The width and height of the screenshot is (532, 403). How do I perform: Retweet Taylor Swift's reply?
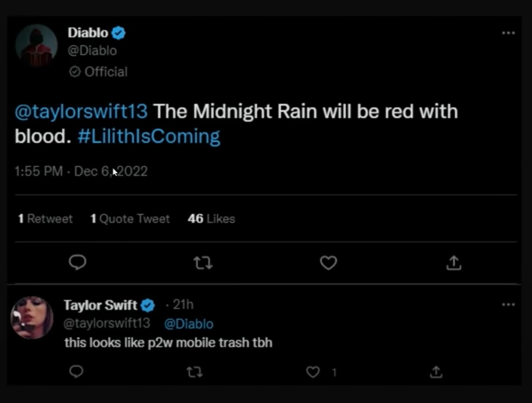pyautogui.click(x=195, y=372)
